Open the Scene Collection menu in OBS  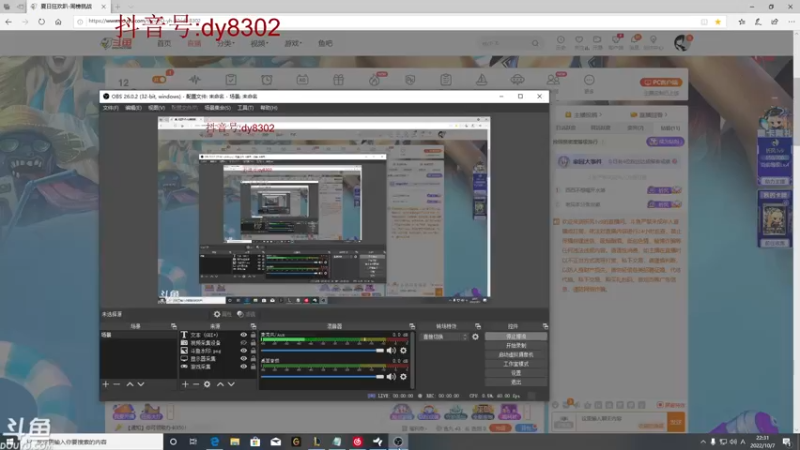click(217, 108)
